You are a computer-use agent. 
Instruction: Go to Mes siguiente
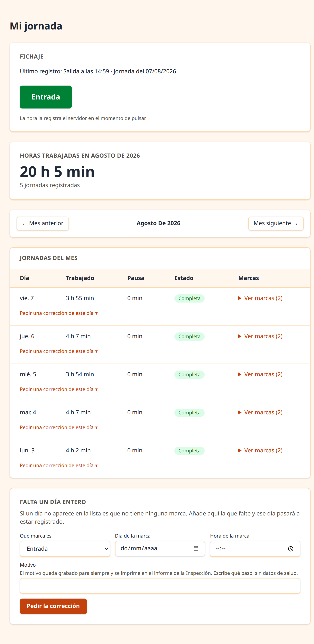pos(276,224)
